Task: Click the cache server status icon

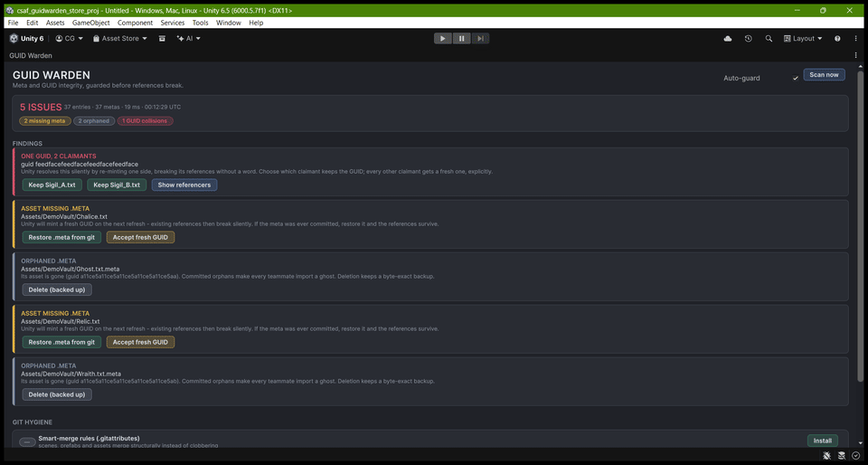Action: 842,456
